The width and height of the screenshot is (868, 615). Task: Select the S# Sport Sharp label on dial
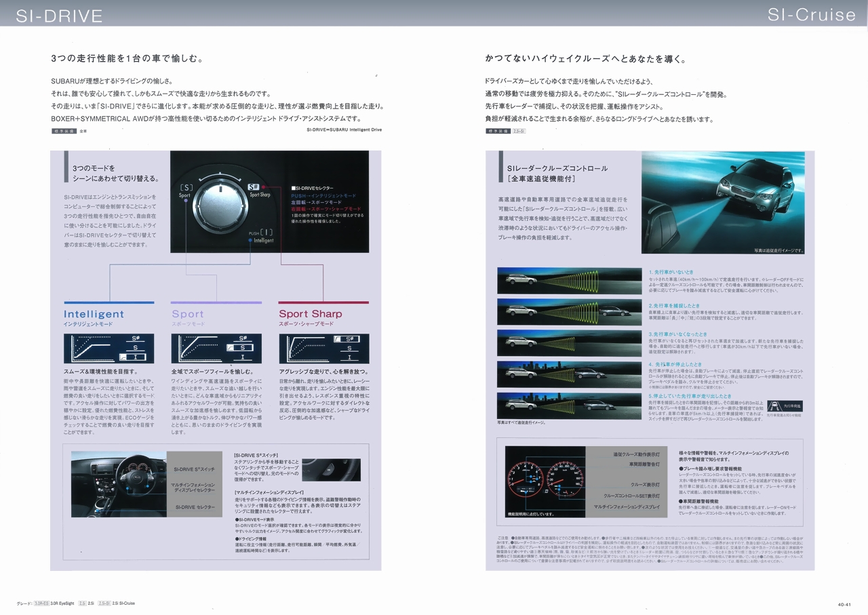[x=259, y=191]
